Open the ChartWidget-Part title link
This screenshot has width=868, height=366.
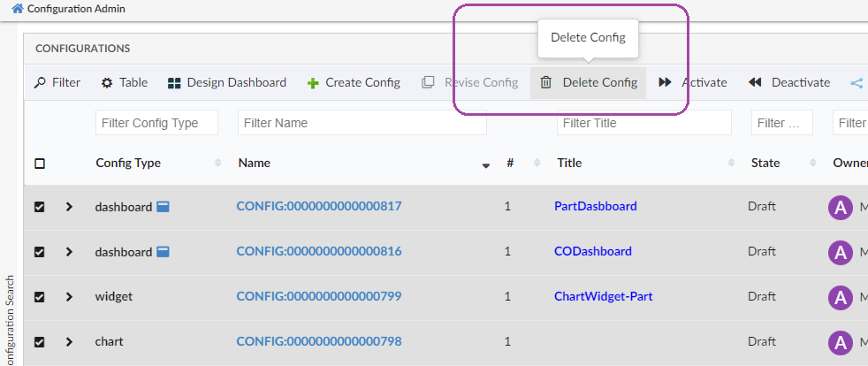[603, 296]
